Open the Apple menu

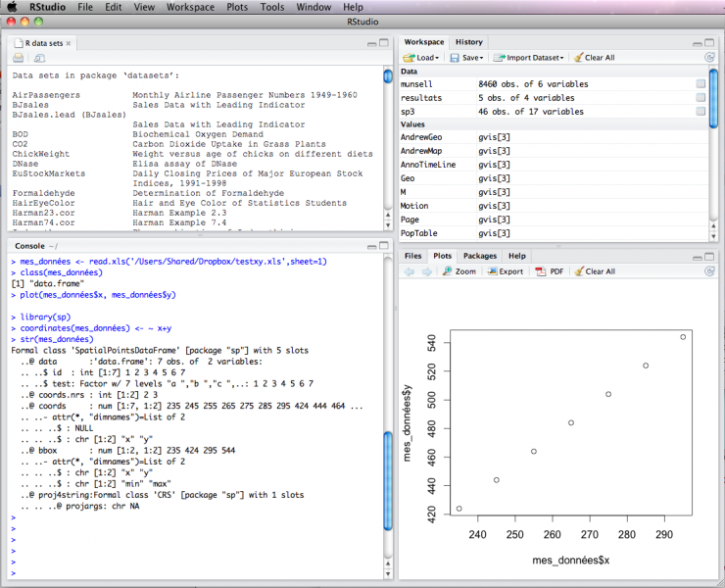pos(13,7)
